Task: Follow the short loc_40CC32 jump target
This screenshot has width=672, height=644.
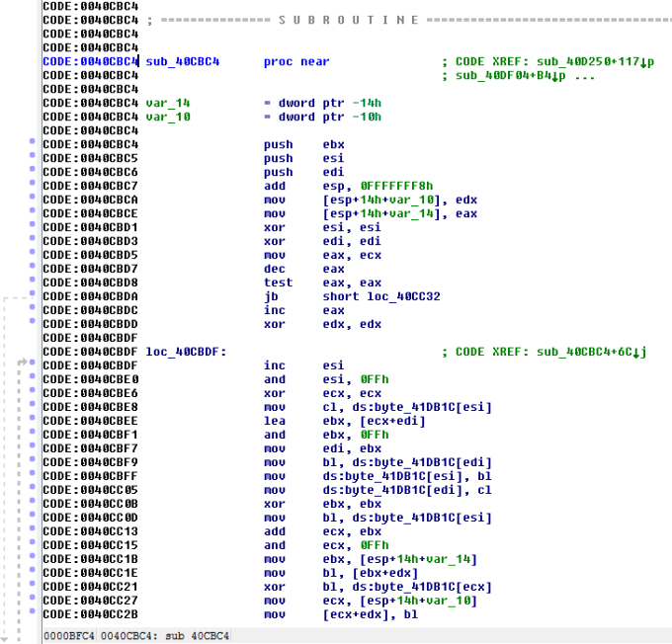Action: click(381, 296)
